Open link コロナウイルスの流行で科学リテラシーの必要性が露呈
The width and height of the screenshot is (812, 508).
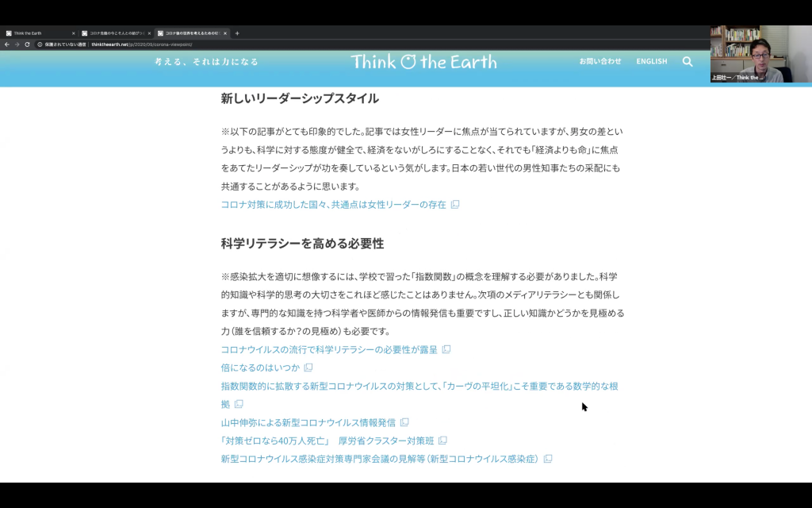(329, 349)
